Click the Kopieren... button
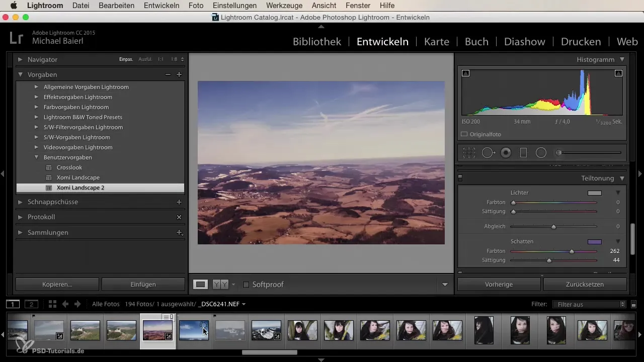This screenshot has height=362, width=644. coord(57,285)
